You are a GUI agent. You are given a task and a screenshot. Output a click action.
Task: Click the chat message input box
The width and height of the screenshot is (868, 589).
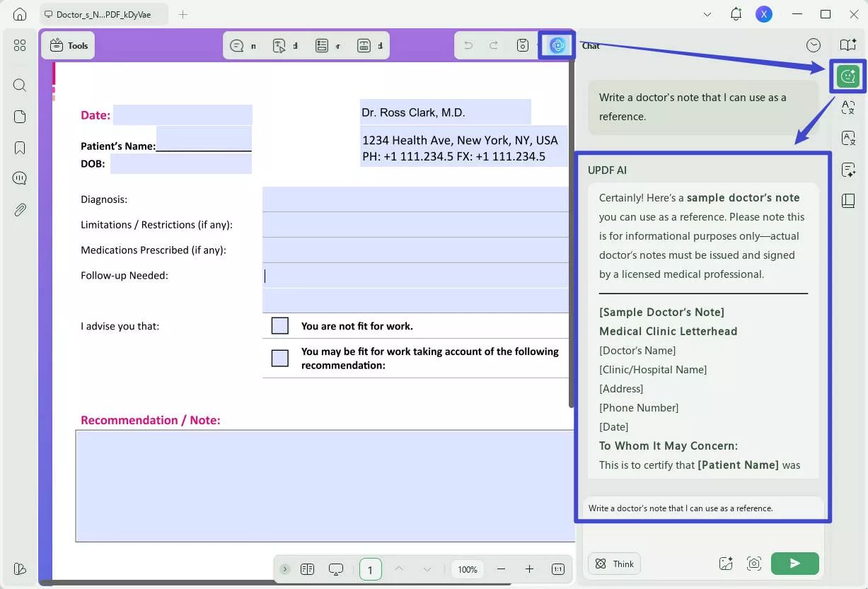[x=702, y=508]
